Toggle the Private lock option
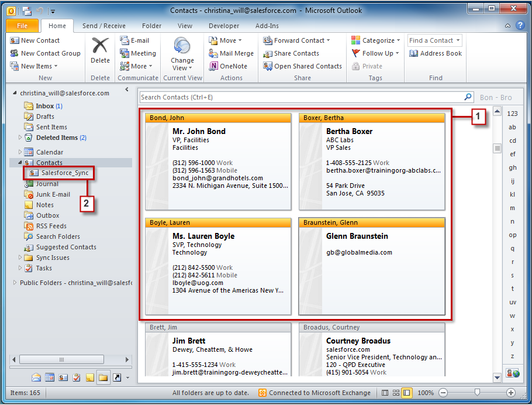The height and width of the screenshot is (405, 532). pyautogui.click(x=367, y=66)
